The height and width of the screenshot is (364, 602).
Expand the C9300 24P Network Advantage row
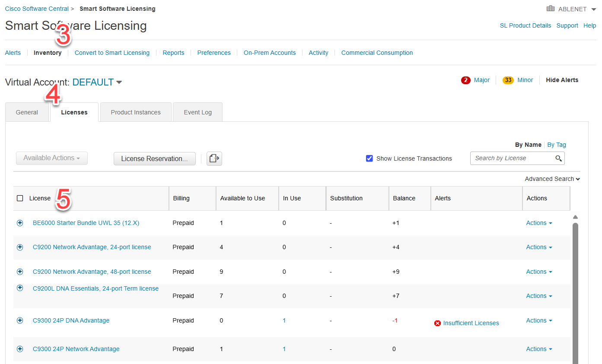click(20, 349)
